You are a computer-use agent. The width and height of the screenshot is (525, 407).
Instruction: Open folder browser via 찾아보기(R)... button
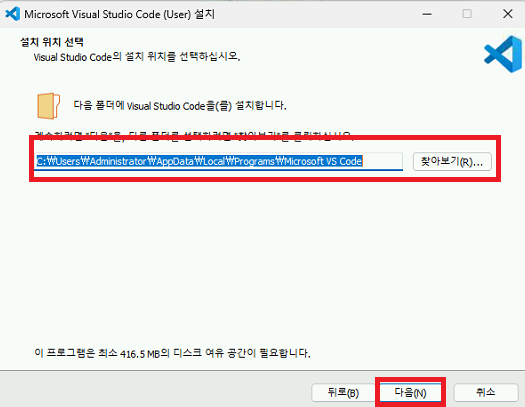pos(452,162)
